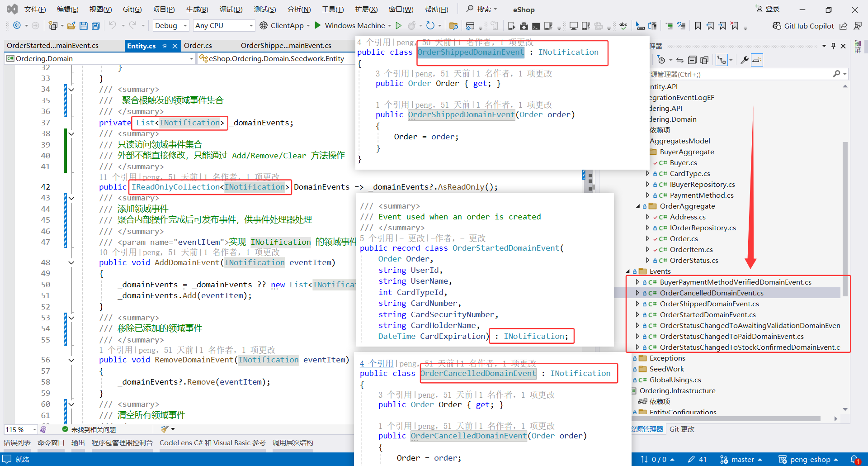The height and width of the screenshot is (466, 868).
Task: Toggle Show All Files in Solution Explorer
Action: pyautogui.click(x=704, y=60)
